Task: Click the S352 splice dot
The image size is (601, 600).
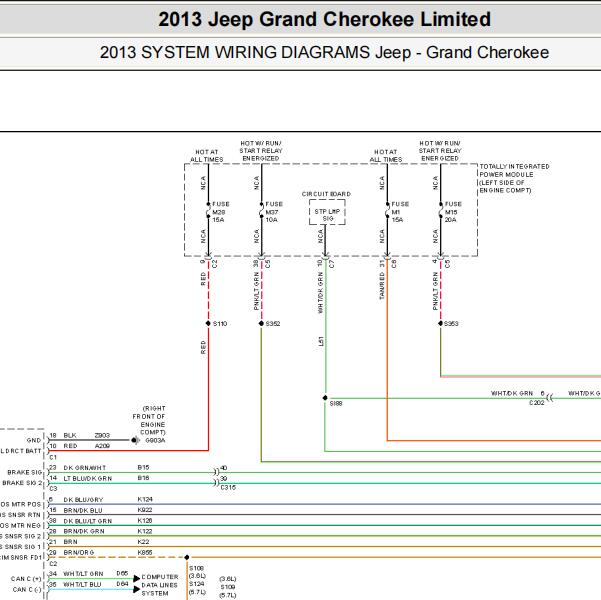Action: 260,324
